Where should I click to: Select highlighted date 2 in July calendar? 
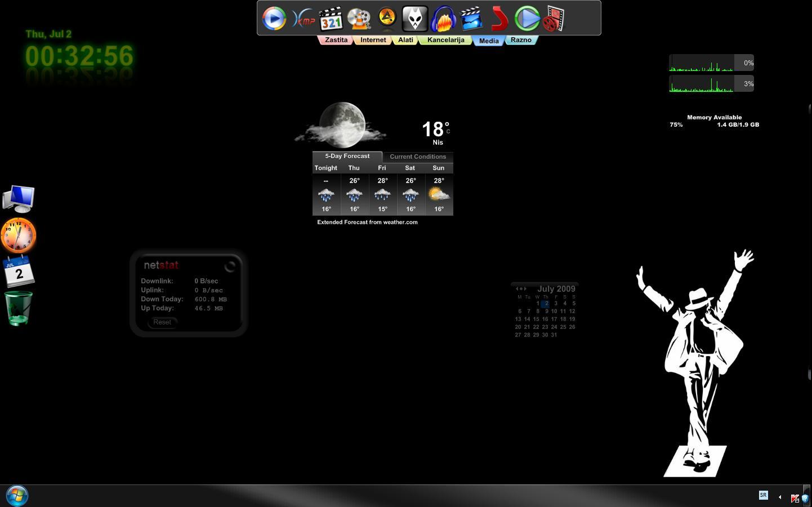545,304
